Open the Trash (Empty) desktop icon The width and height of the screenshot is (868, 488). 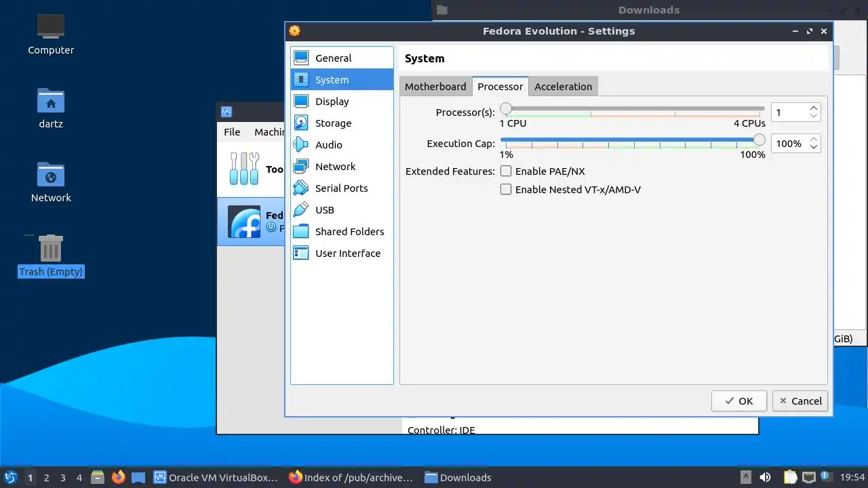point(51,248)
